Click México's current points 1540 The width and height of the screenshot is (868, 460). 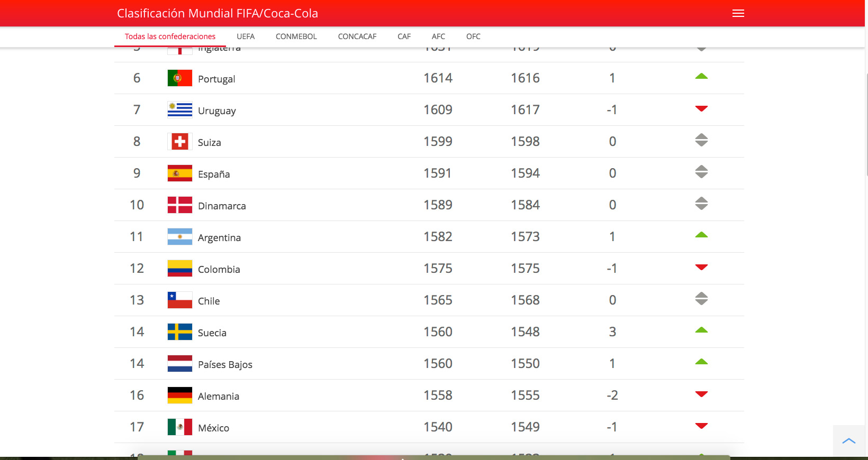pos(438,427)
